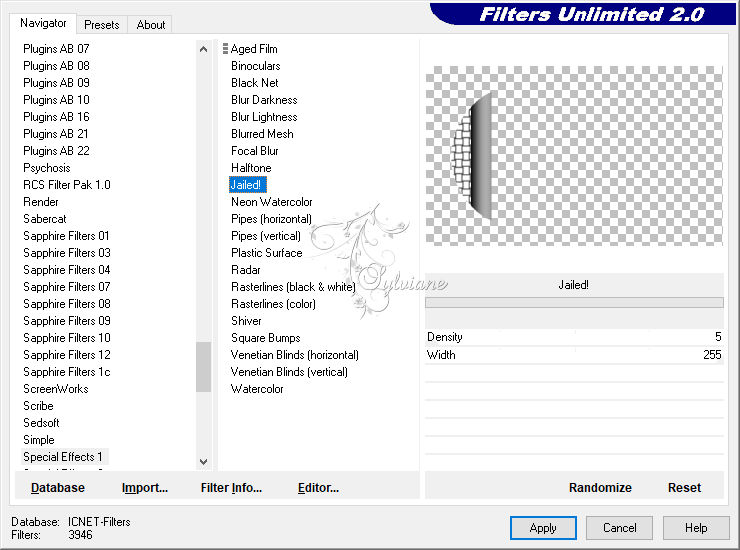The width and height of the screenshot is (740, 550).
Task: Select the Simple category
Action: 39,440
